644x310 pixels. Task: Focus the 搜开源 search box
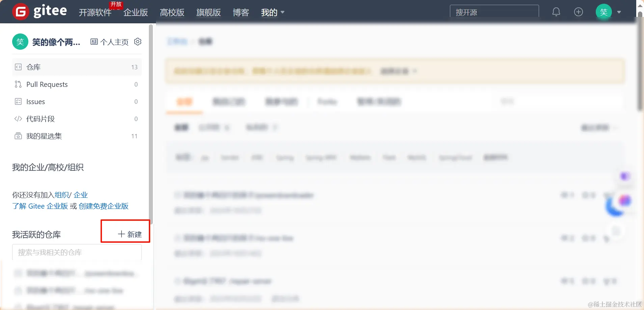(494, 12)
